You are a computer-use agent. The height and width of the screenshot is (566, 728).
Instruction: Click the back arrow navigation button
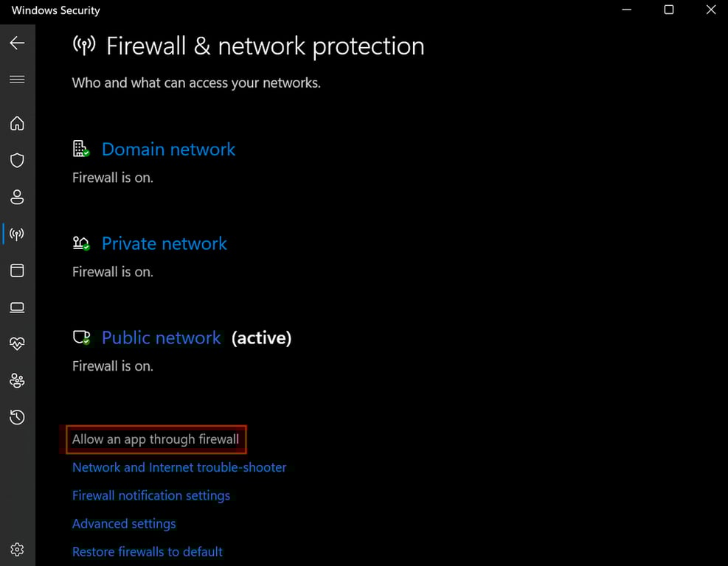pyautogui.click(x=17, y=43)
